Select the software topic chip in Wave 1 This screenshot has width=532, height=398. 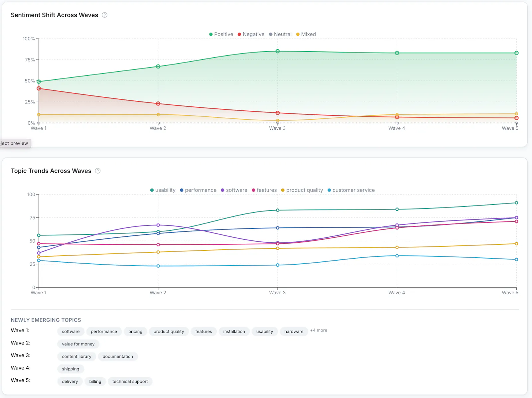[x=71, y=332]
